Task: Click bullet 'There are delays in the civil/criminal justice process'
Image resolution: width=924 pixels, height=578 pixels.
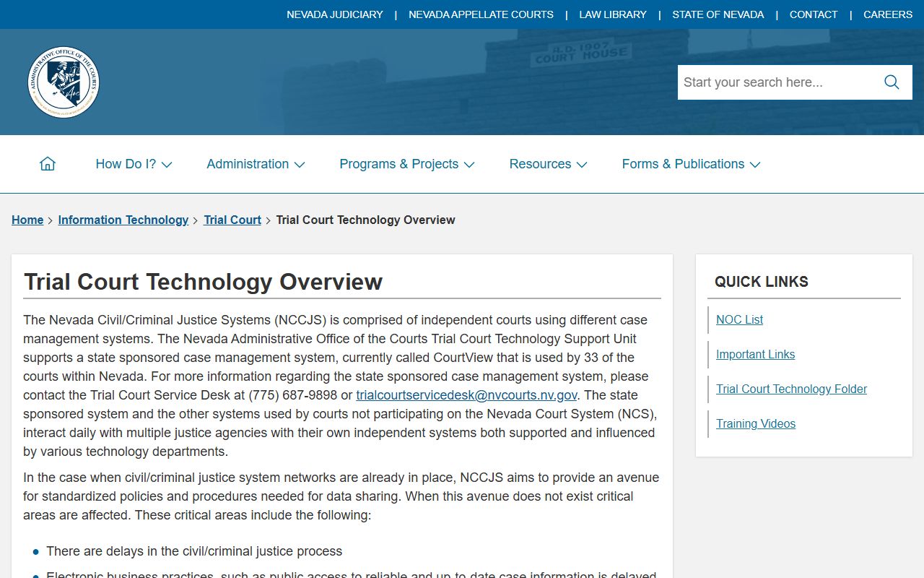Action: 194,551
